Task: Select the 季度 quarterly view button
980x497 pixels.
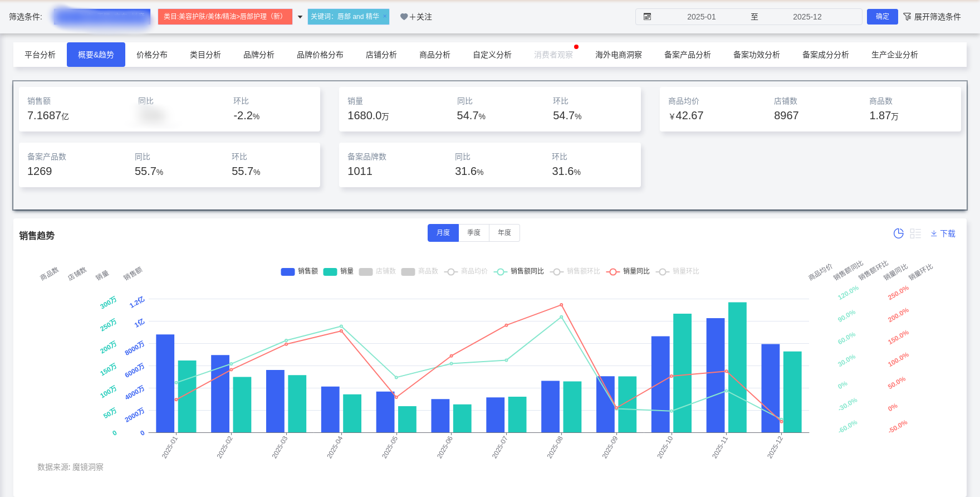Action: tap(473, 233)
